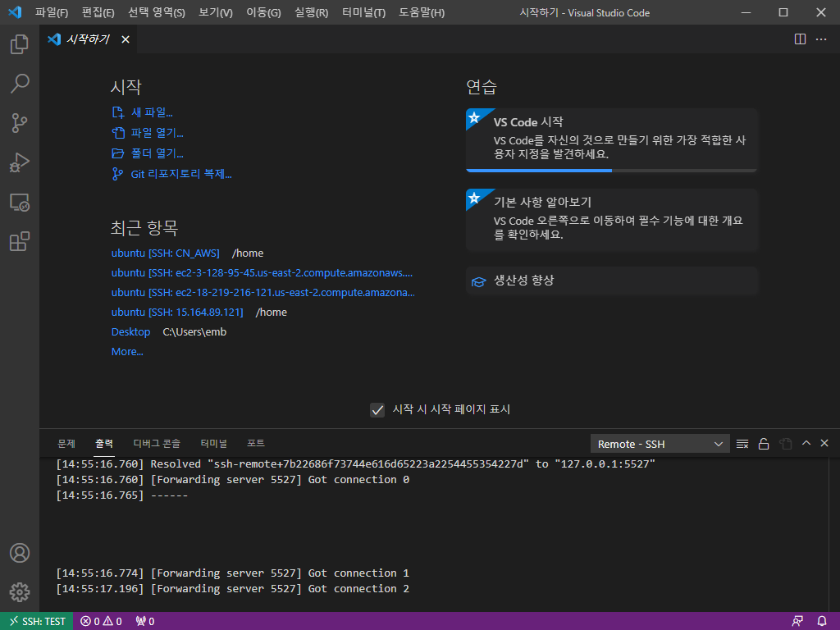
Task: Open the Remote - SSH output channel dropdown
Action: [660, 444]
